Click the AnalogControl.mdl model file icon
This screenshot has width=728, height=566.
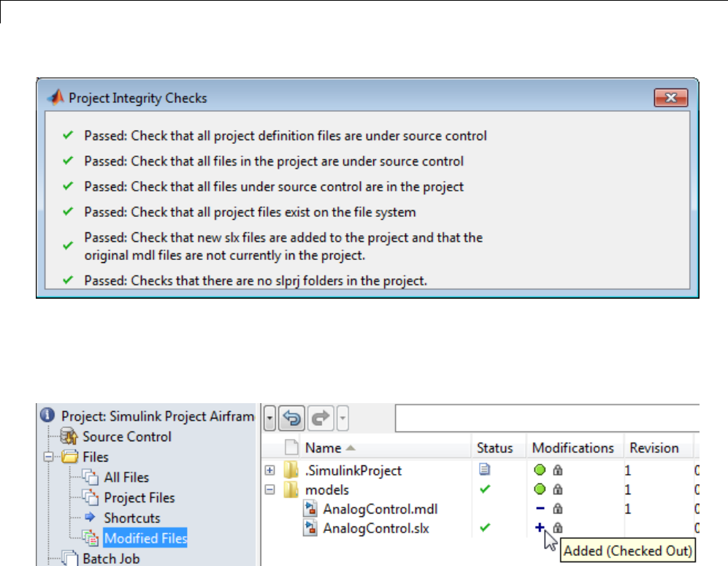coord(310,508)
